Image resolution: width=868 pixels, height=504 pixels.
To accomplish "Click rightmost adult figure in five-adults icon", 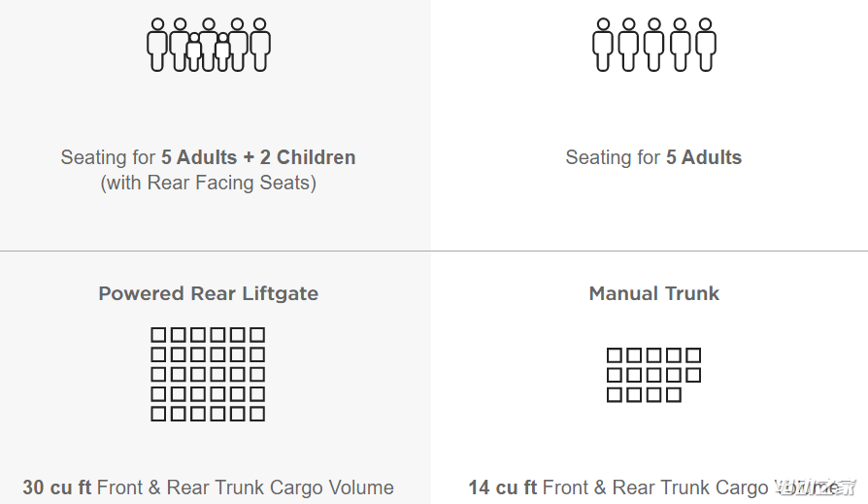I will [705, 45].
